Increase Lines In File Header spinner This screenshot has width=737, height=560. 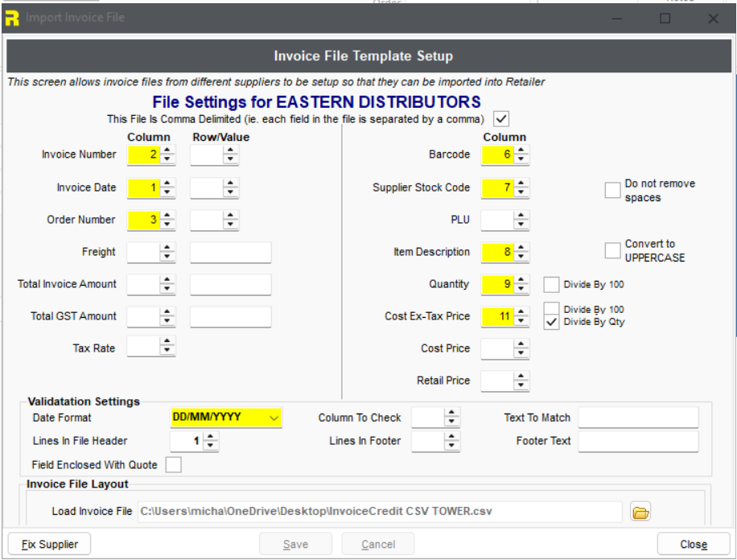(211, 437)
